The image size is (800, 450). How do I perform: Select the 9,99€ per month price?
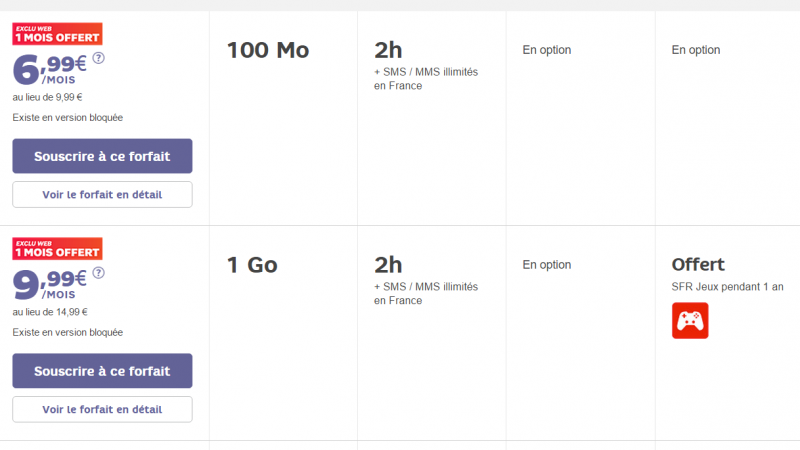tap(50, 285)
